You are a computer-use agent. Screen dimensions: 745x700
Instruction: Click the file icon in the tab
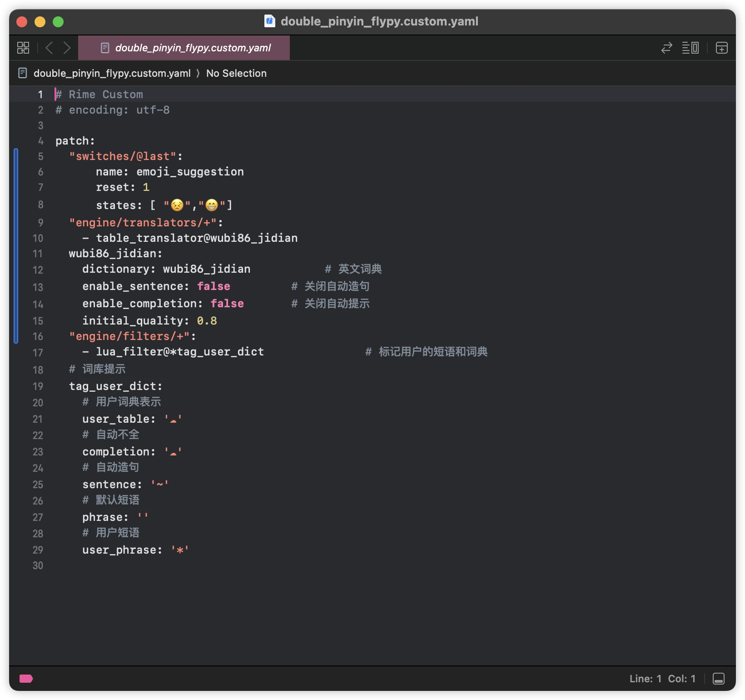(x=105, y=48)
